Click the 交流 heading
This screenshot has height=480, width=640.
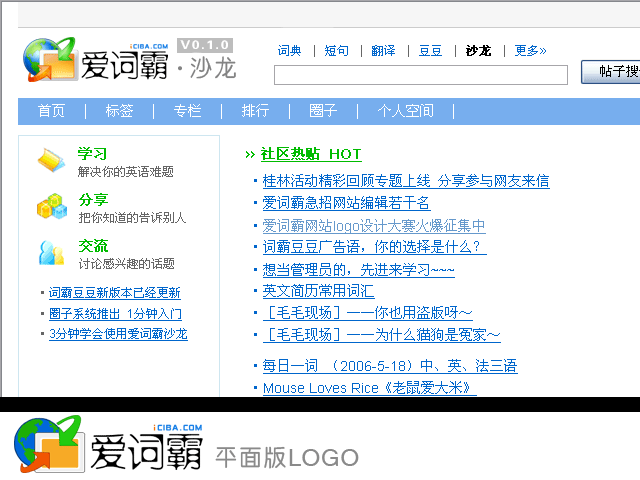93,246
